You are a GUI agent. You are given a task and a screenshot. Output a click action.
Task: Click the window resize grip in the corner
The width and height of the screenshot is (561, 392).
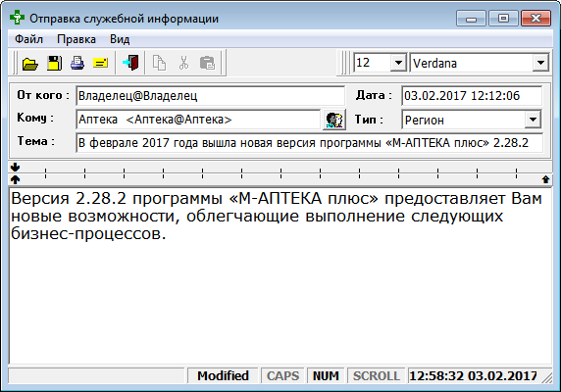pos(546,377)
